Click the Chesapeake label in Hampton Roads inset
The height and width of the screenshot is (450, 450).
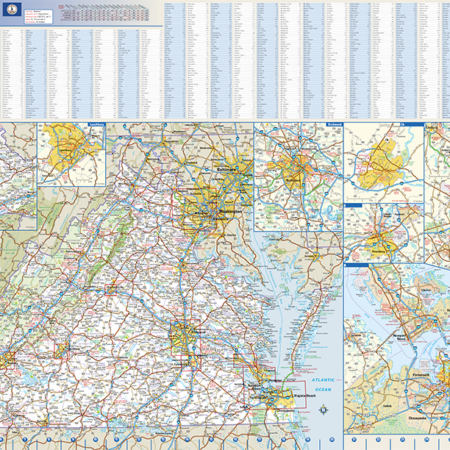(417, 418)
